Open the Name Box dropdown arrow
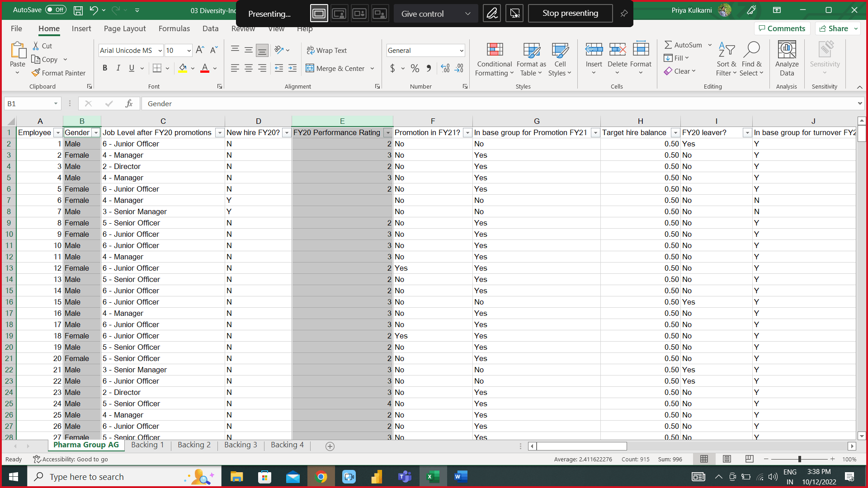The width and height of the screenshot is (868, 488). point(56,103)
